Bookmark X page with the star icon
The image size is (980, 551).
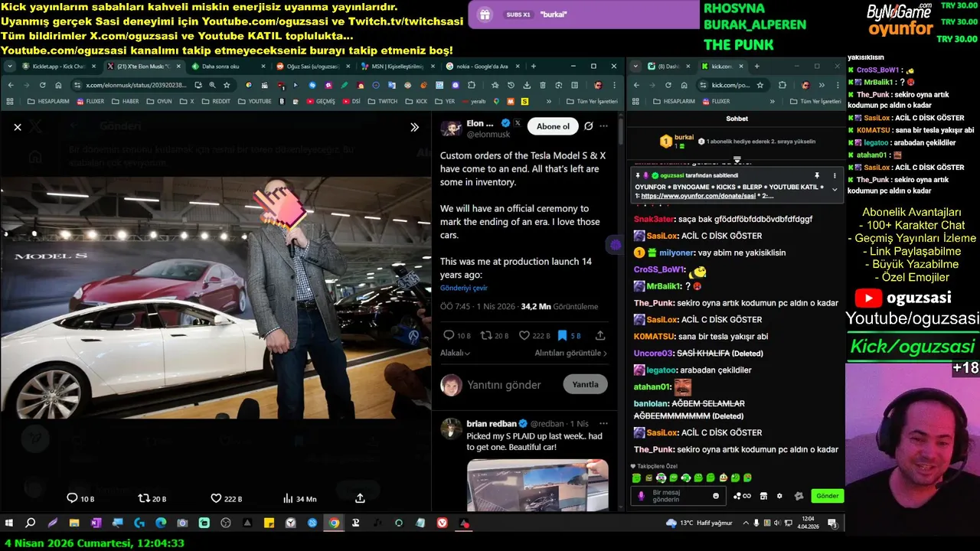pos(227,85)
